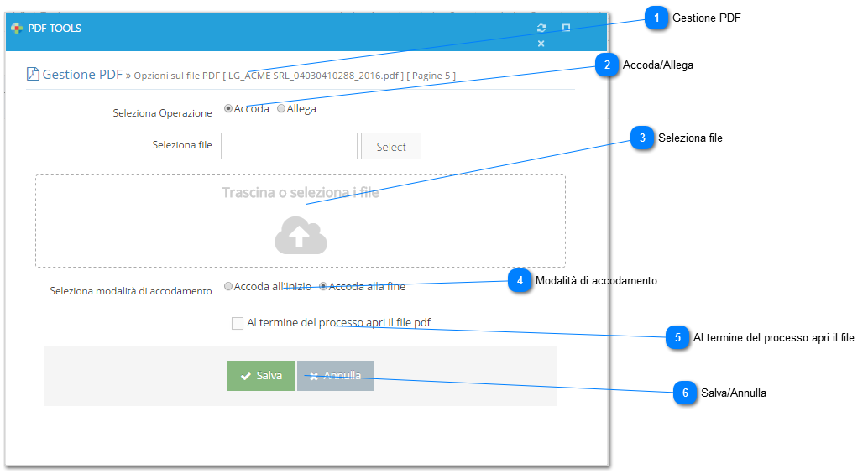Click the Select file button
Viewport: 868px width, 474px height.
[x=391, y=146]
